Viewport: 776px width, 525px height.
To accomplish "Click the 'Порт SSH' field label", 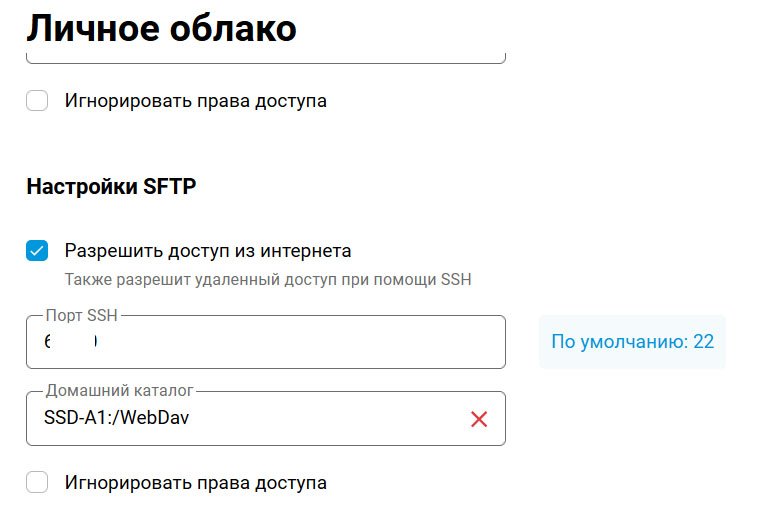I will coord(82,315).
